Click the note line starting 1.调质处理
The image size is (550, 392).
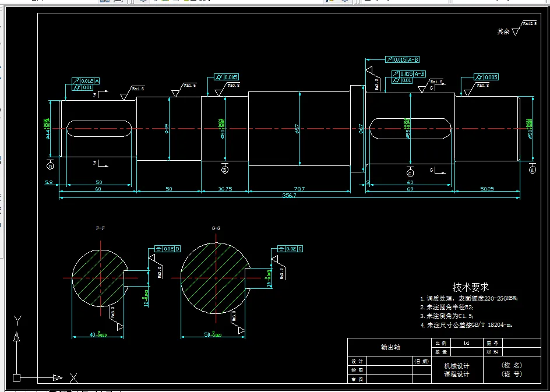470,299
